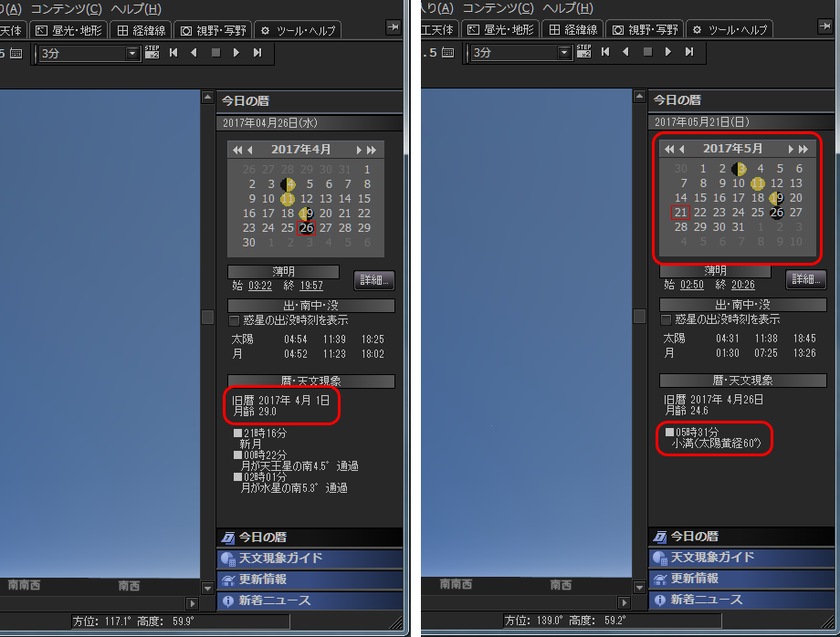Select day 26 in the May calendar
The height and width of the screenshot is (637, 840).
(x=777, y=213)
